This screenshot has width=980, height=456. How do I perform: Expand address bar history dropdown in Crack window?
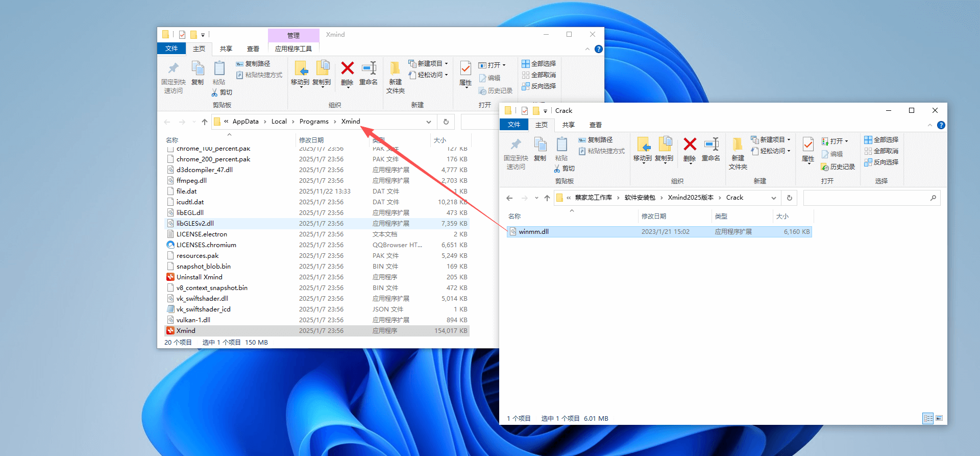(x=774, y=198)
